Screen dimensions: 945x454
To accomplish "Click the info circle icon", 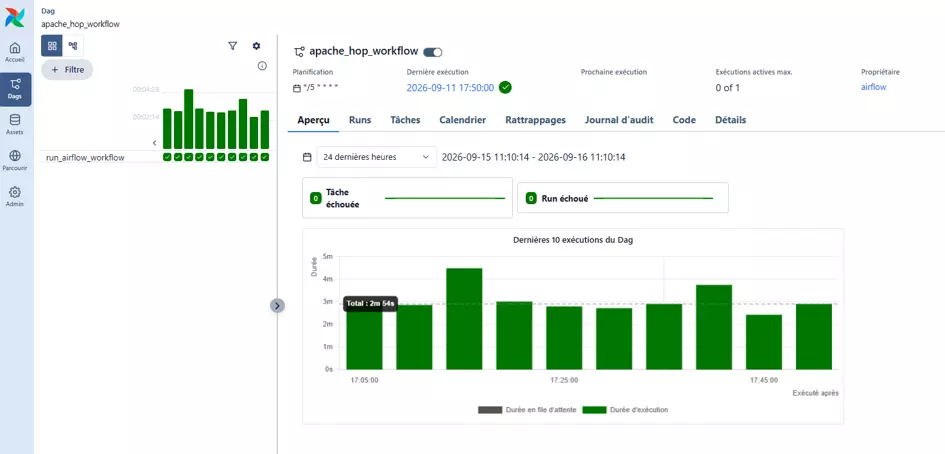I will coord(262,66).
